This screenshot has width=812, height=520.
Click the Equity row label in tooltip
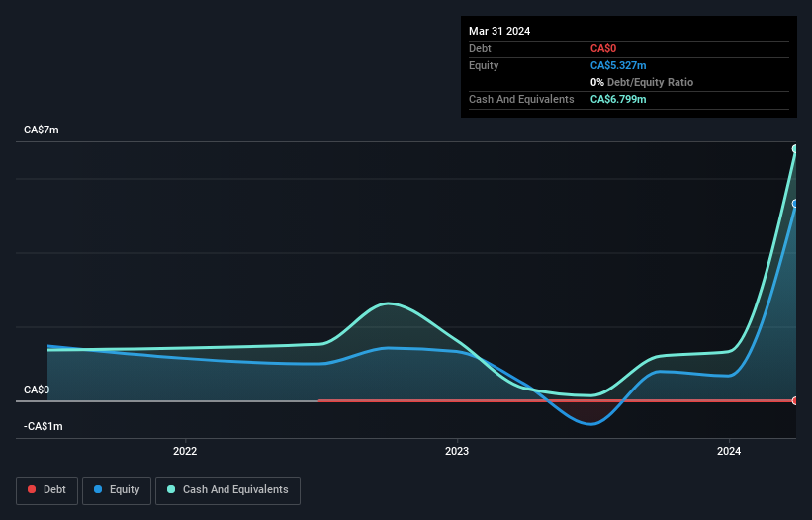click(x=484, y=65)
